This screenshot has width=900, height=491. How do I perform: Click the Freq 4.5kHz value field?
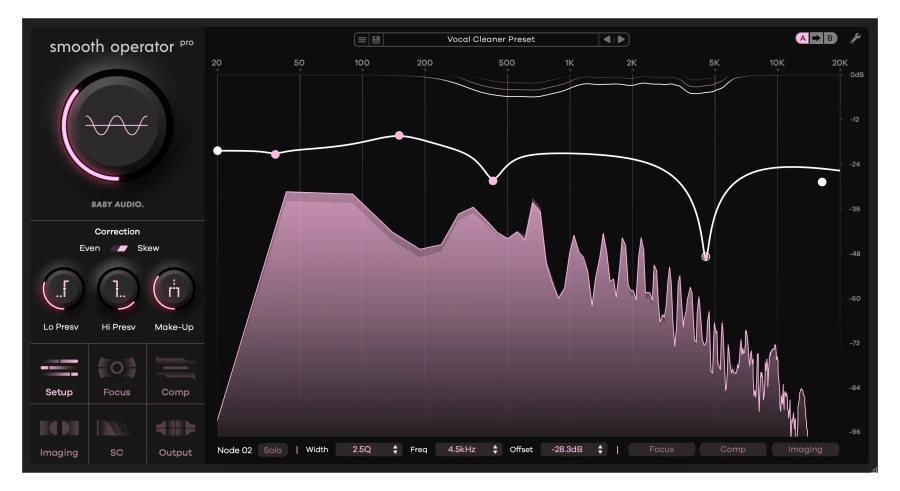coord(462,450)
